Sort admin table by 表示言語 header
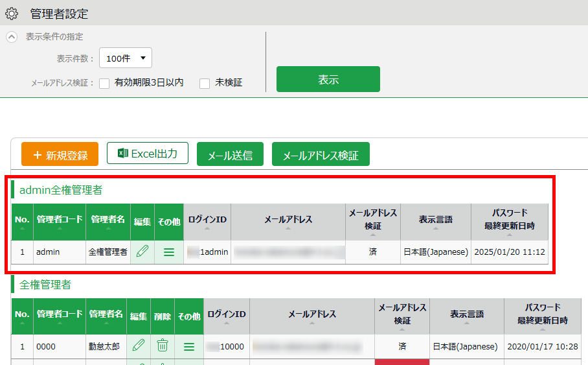The height and width of the screenshot is (365, 588). click(x=436, y=221)
